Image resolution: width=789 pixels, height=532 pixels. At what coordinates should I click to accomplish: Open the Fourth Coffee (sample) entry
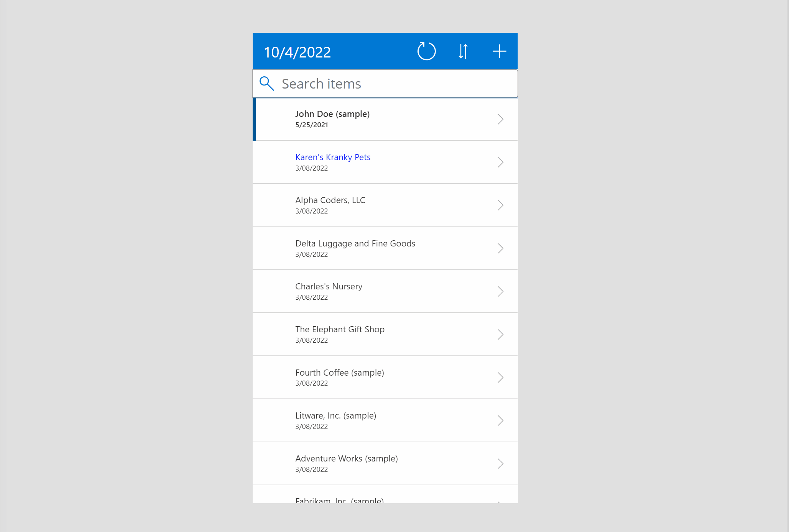coord(385,377)
